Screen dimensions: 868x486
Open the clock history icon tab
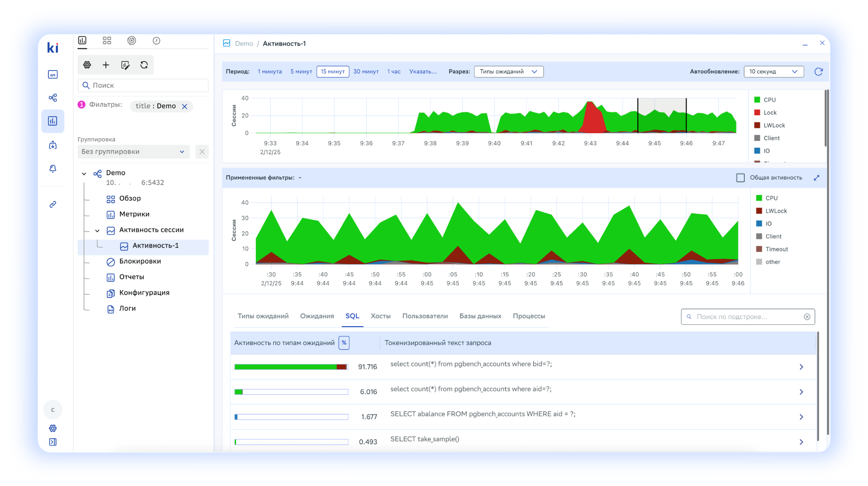(x=157, y=41)
